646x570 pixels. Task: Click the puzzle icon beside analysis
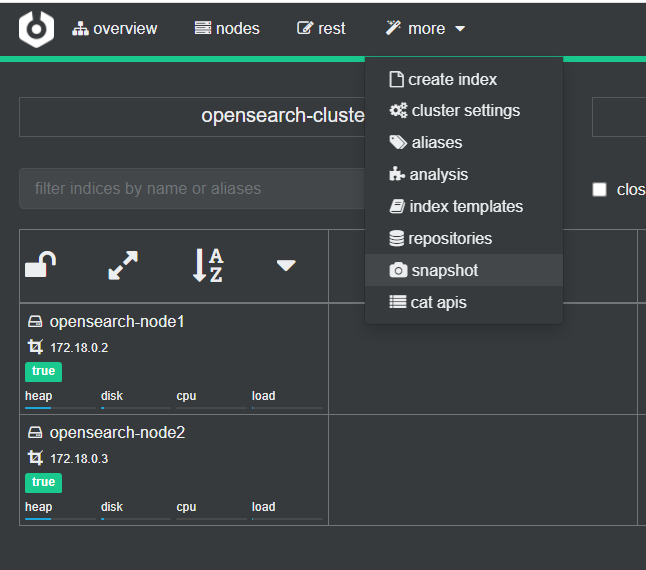[397, 174]
